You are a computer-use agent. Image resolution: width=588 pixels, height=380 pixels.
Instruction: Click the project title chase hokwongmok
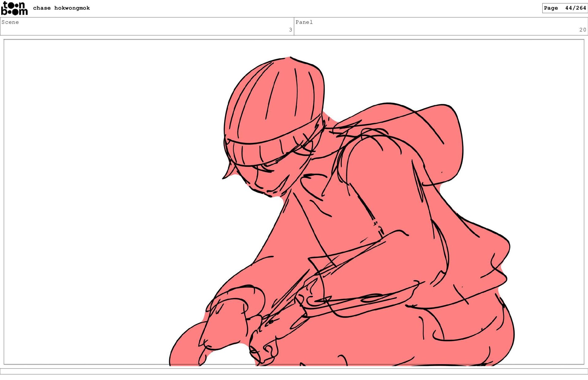tap(61, 8)
